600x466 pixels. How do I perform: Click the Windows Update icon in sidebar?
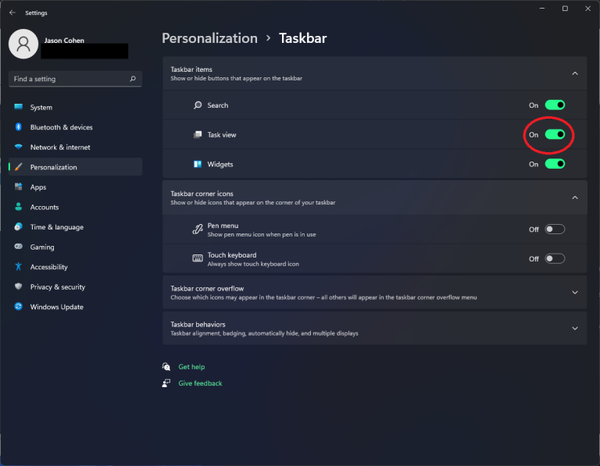[18, 307]
